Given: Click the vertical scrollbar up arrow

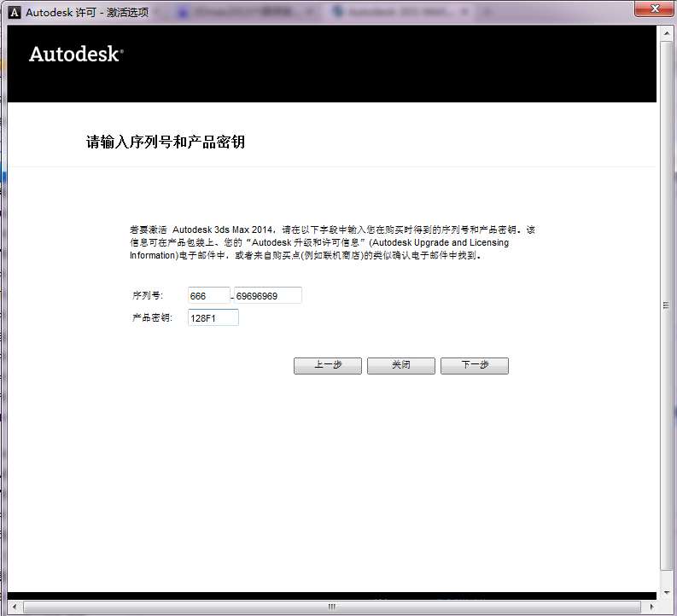Looking at the screenshot, I should (666, 33).
